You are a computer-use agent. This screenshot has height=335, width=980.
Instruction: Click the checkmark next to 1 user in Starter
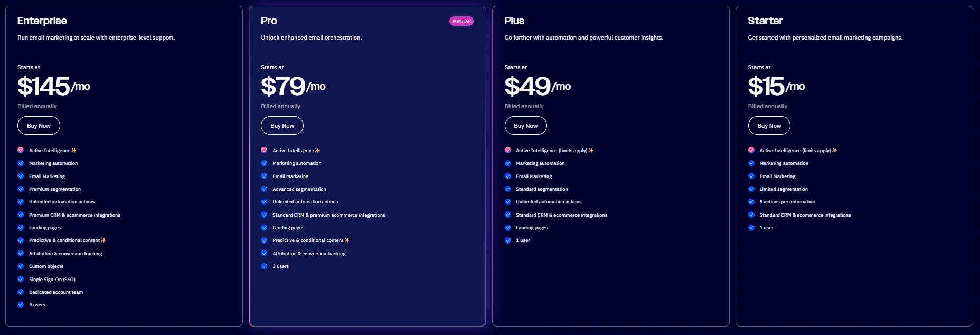coord(751,227)
